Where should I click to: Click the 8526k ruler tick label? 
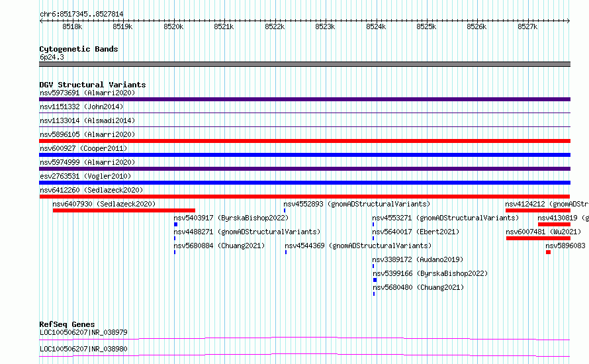click(x=476, y=26)
